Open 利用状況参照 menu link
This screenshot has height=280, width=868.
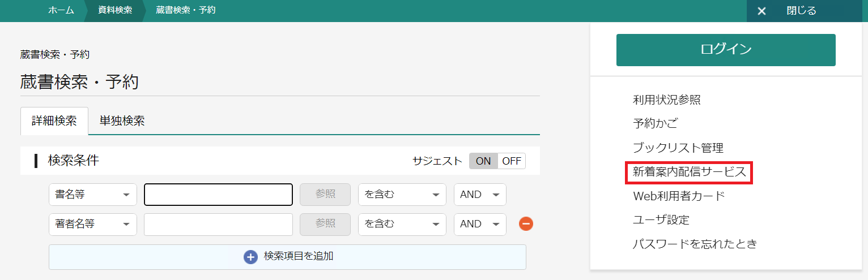[x=667, y=100]
